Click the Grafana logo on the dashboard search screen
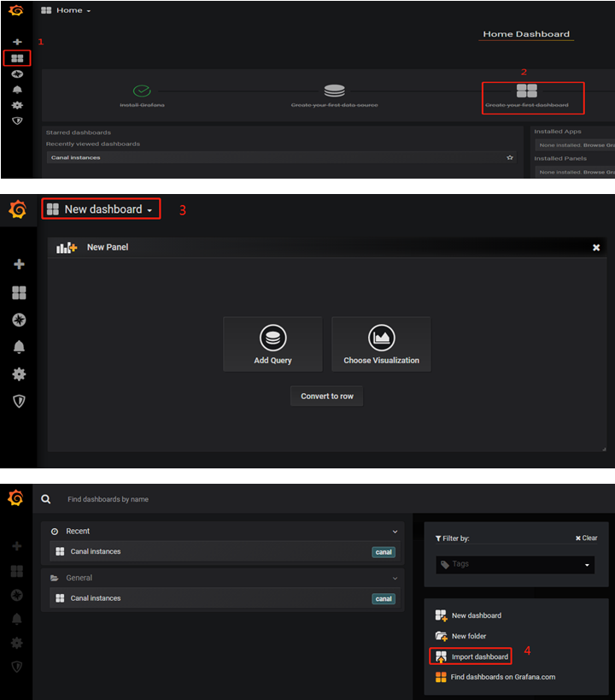The image size is (615, 700). [15, 497]
